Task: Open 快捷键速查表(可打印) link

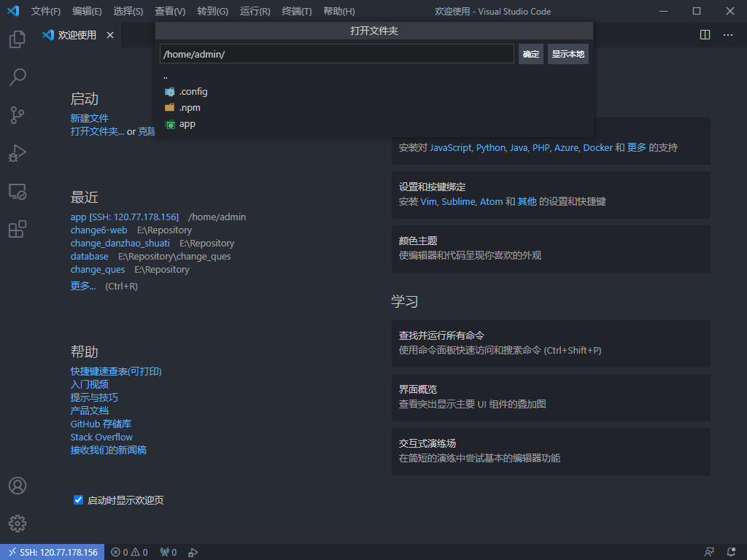Action: point(116,371)
